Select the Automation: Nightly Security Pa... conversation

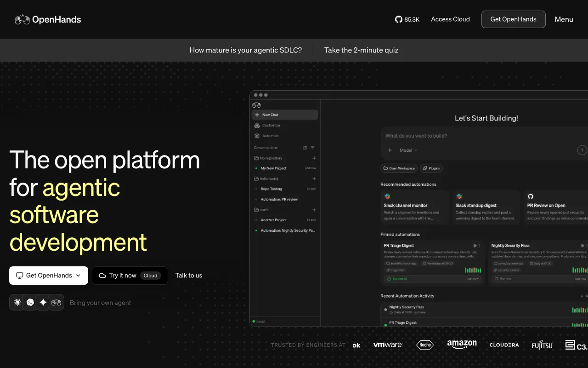coord(285,231)
